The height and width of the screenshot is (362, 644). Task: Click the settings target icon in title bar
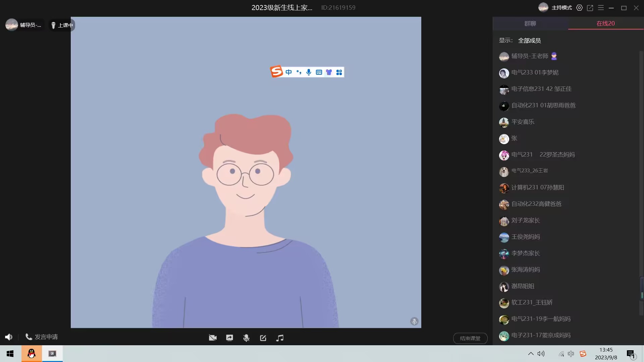click(579, 8)
